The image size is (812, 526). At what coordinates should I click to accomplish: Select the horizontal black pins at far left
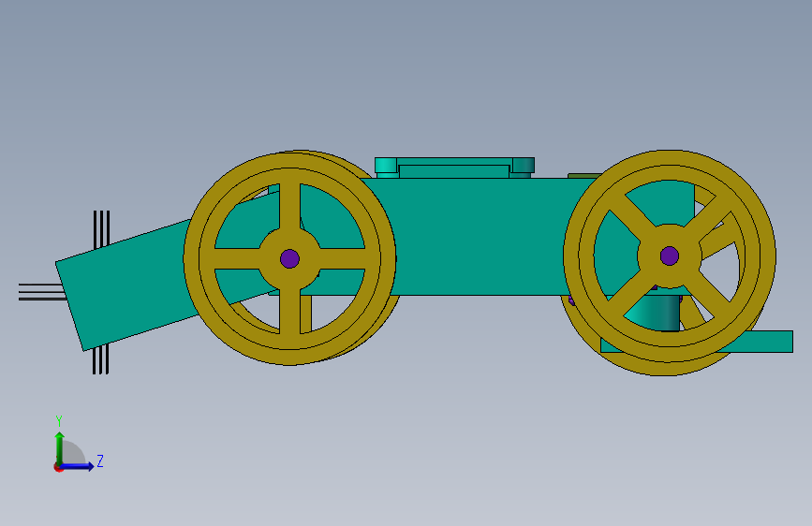(x=42, y=292)
